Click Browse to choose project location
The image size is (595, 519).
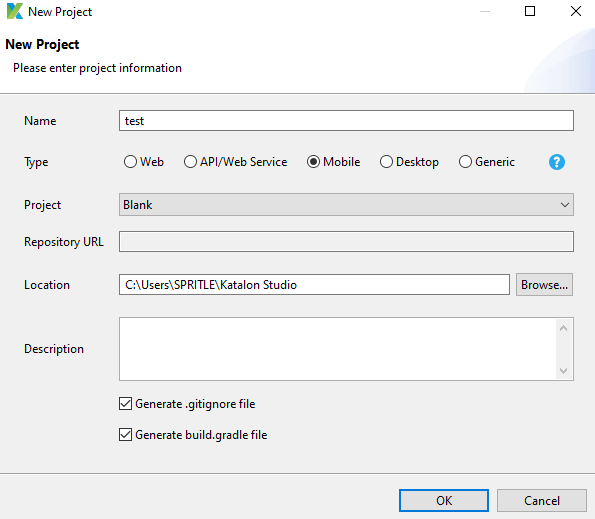[544, 285]
